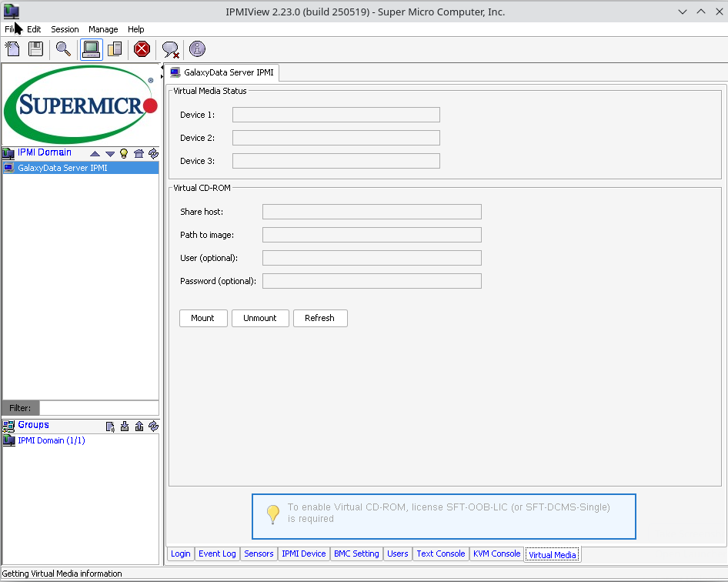728x582 pixels.
Task: Switch to the KVM Console tab
Action: pyautogui.click(x=496, y=554)
